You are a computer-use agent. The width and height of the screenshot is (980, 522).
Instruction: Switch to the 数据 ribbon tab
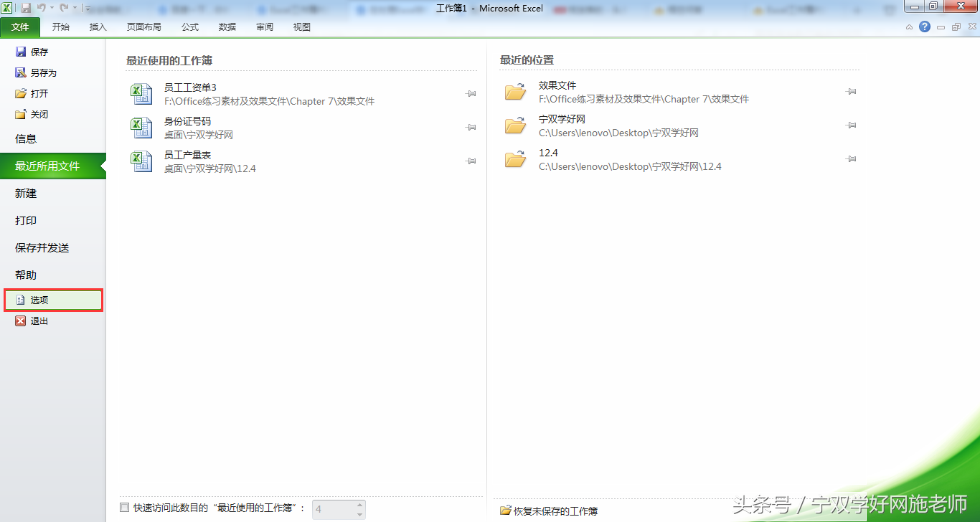227,27
